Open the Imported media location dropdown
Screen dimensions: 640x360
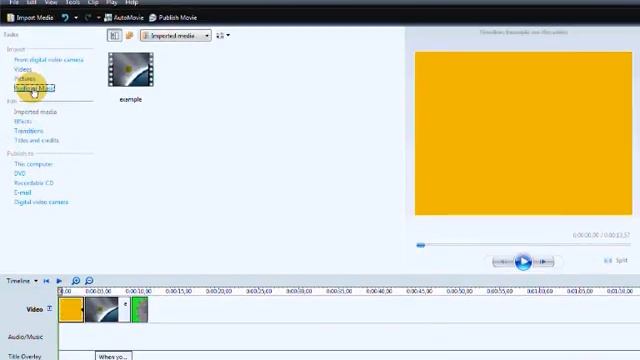click(x=176, y=36)
